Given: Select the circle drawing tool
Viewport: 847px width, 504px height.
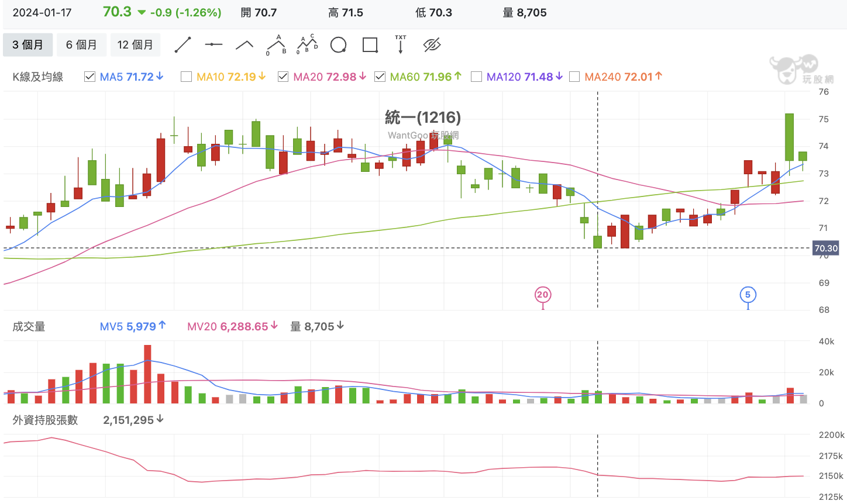Looking at the screenshot, I should [x=339, y=45].
